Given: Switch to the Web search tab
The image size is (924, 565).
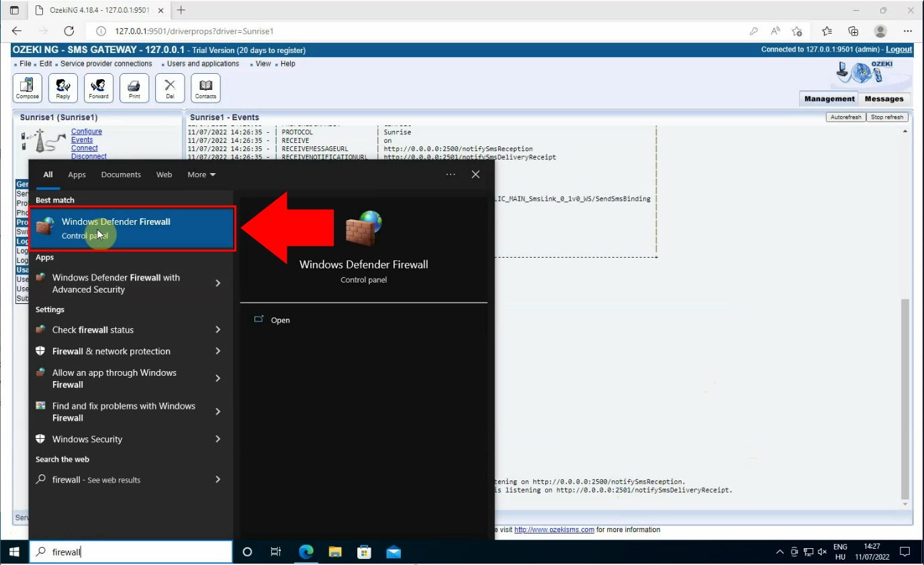Looking at the screenshot, I should coord(164,174).
